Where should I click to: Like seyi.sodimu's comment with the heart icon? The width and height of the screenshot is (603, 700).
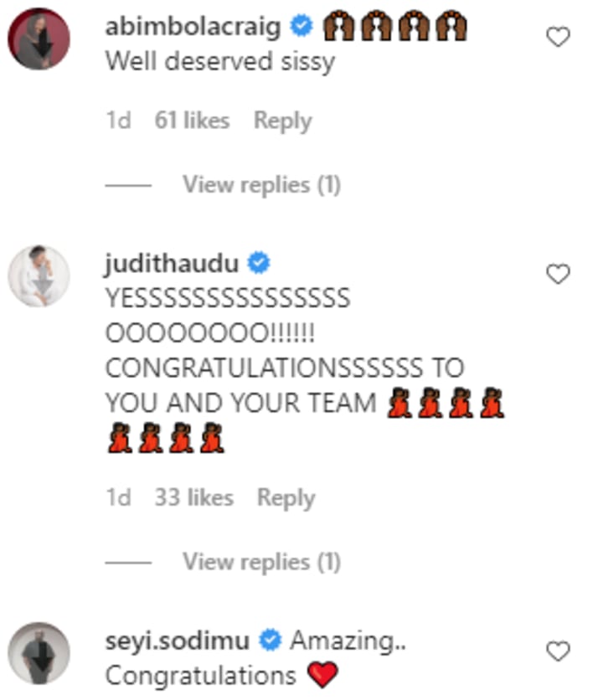[558, 651]
